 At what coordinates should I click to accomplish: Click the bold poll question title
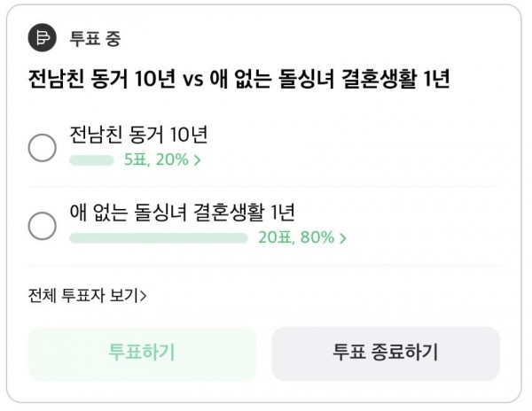click(x=239, y=81)
